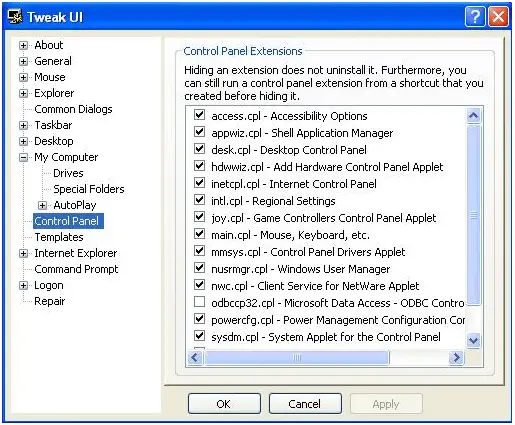Click the list scroll down arrow
This screenshot has height=425, width=515.
point(474,340)
